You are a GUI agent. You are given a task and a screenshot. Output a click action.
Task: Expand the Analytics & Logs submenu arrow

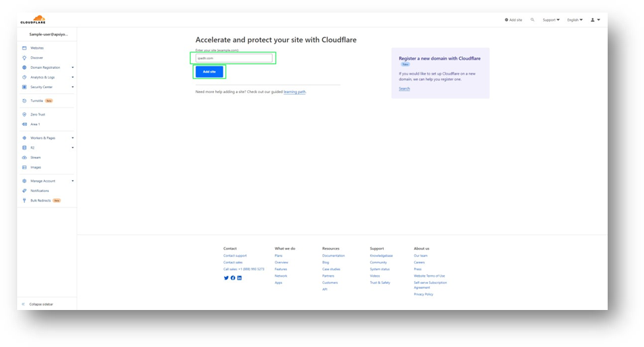point(73,77)
